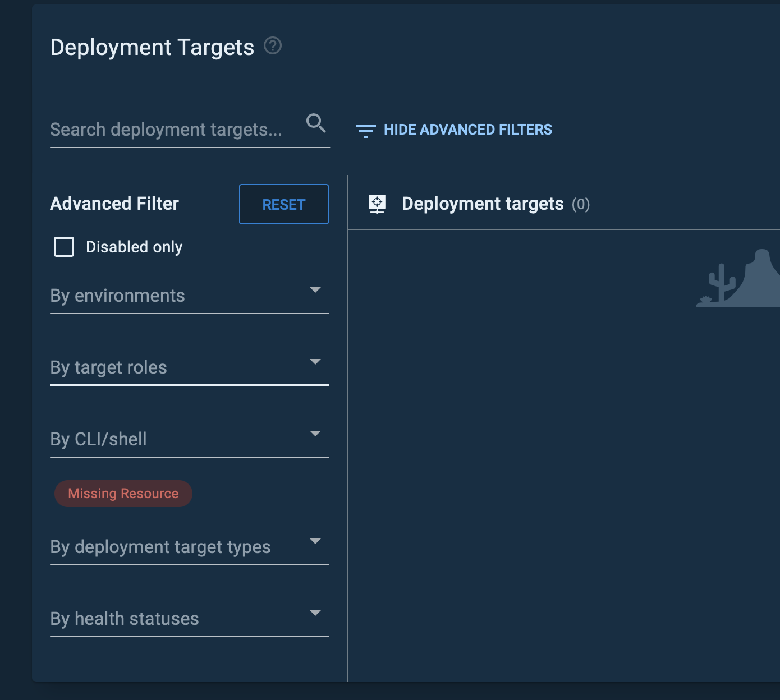Click the Deployment targets (0) heading

[x=483, y=204]
